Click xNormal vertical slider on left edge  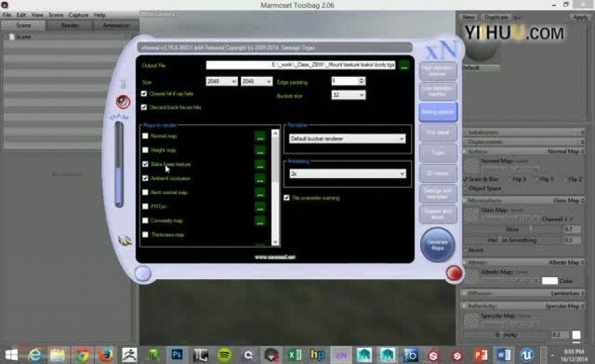pos(119,164)
